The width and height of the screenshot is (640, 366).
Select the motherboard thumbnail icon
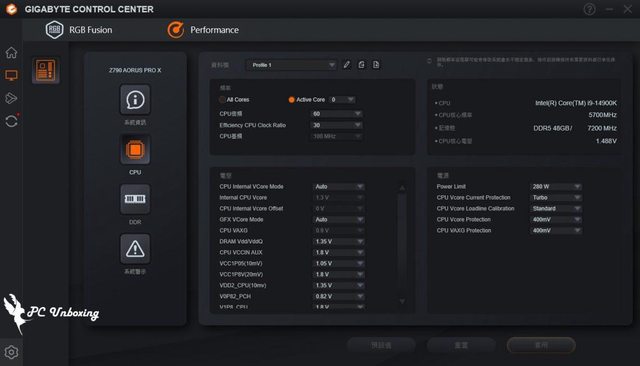(x=46, y=70)
